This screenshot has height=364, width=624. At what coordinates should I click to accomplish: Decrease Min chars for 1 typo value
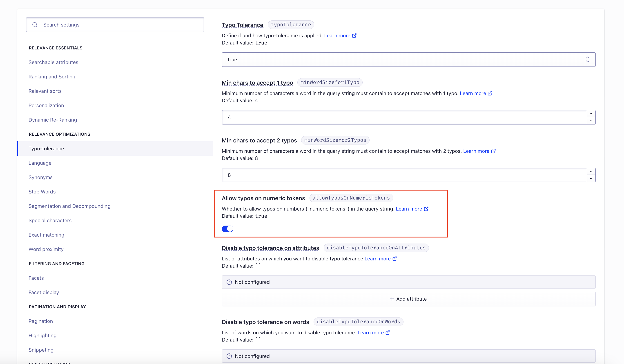591,121
